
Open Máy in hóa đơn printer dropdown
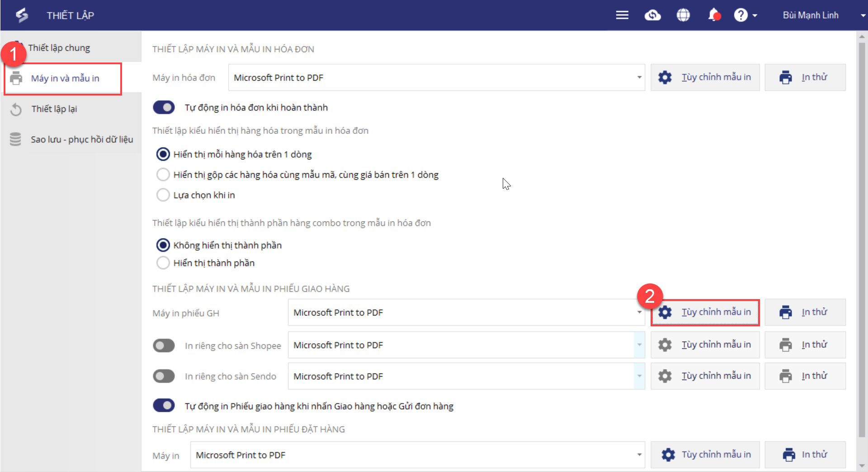tap(437, 77)
